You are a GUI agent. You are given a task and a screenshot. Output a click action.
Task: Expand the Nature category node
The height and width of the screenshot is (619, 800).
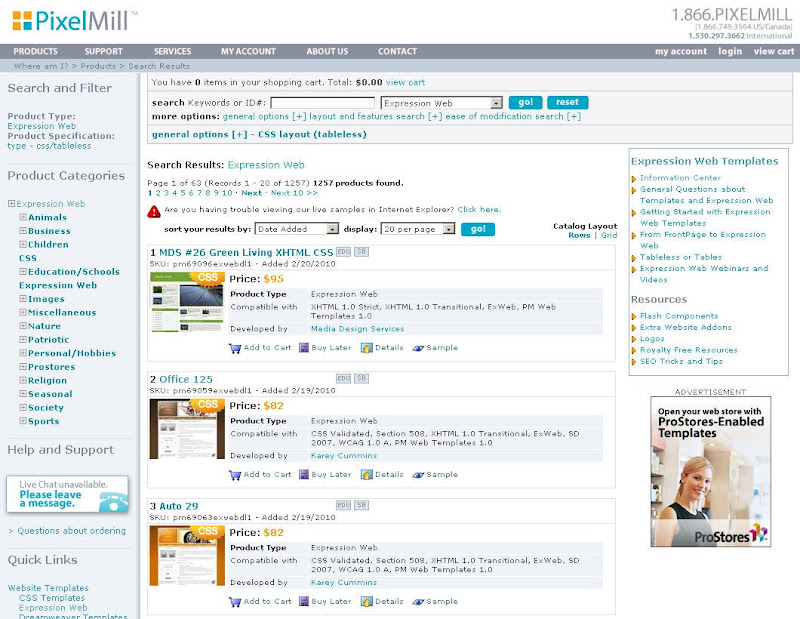point(22,326)
